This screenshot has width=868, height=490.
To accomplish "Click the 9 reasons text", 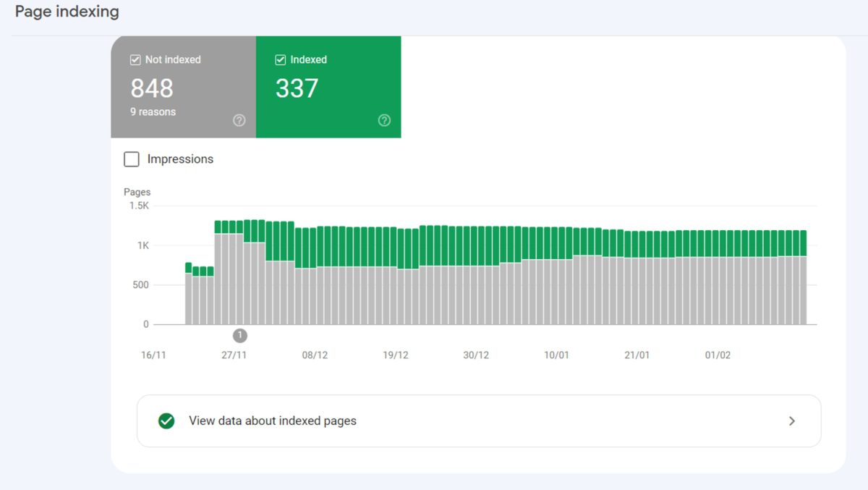I will click(153, 112).
